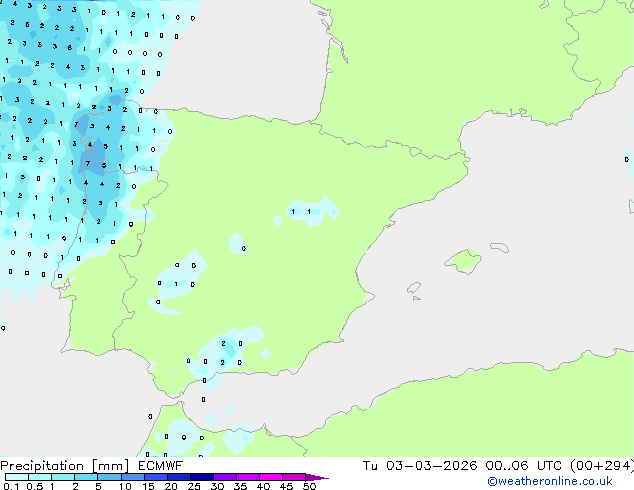Open the weatheronline.co.uk copyright link

550,481
